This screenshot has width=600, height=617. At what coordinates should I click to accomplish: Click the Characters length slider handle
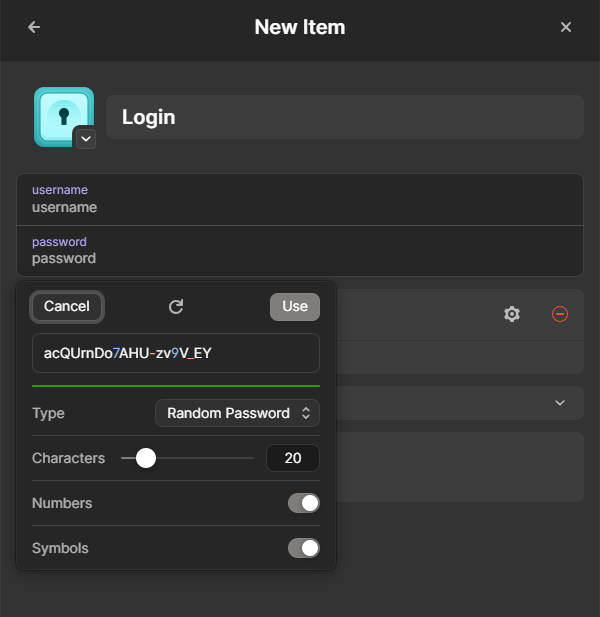146,458
